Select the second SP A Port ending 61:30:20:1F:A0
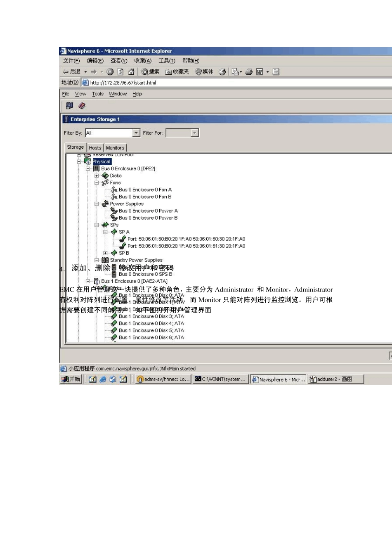The image size is (392, 555). tap(186, 246)
